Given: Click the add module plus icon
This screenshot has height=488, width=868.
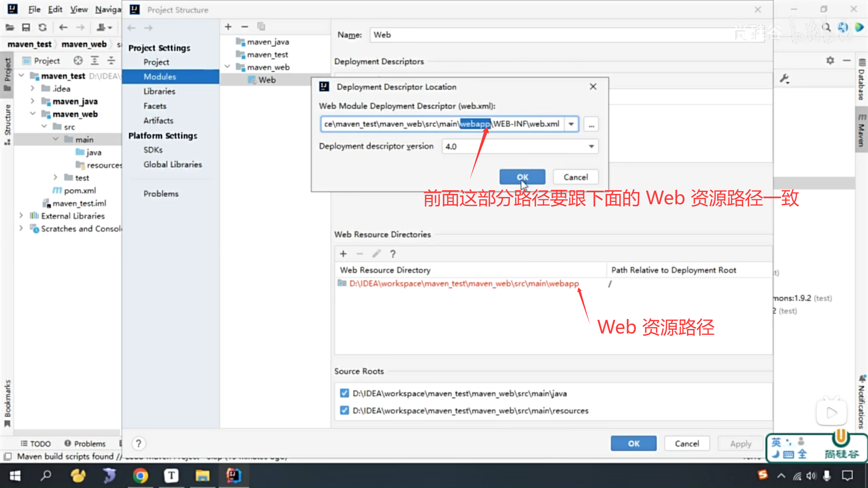Looking at the screenshot, I should pyautogui.click(x=228, y=27).
